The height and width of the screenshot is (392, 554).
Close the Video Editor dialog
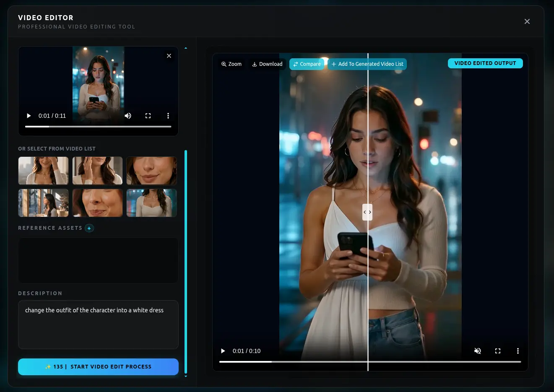point(527,21)
